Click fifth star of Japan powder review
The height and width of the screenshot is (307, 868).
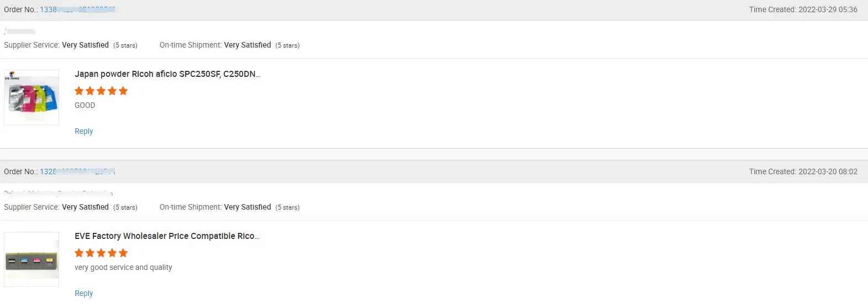pos(123,91)
